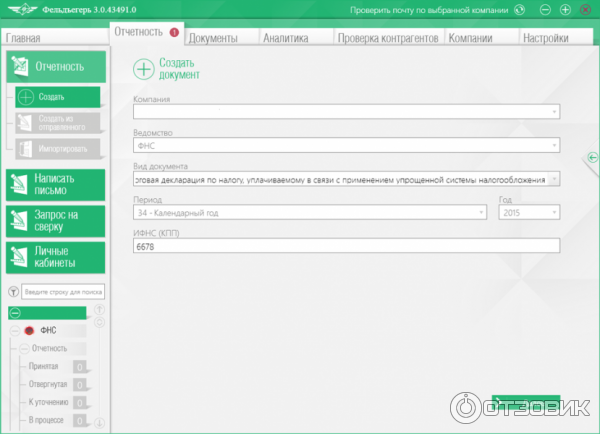
Task: Open the Проверка контрагентов tab
Action: 388,38
